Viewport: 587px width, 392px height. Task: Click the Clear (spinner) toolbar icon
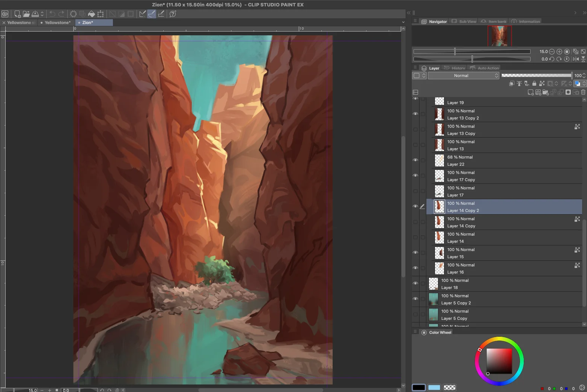73,14
